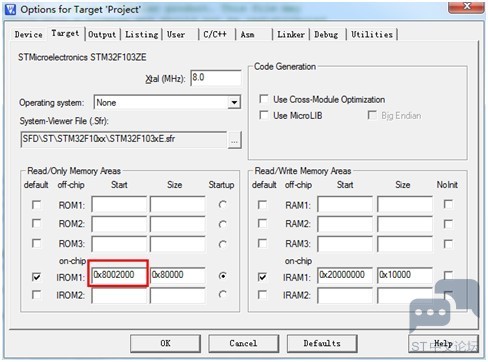This screenshot has height=362, width=488.
Task: Check the IRAM2 default checkbox
Action: point(262,294)
